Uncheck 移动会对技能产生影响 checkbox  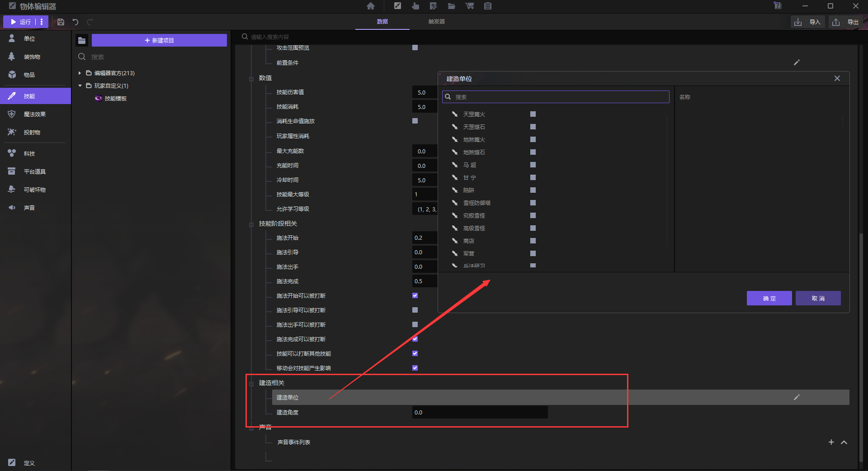click(415, 368)
